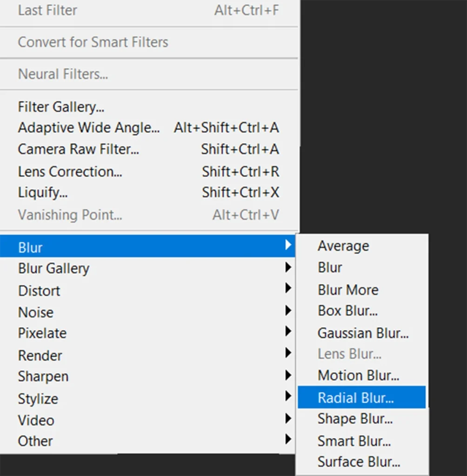The image size is (467, 476).
Task: Expand the Distort submenu
Action: [39, 291]
